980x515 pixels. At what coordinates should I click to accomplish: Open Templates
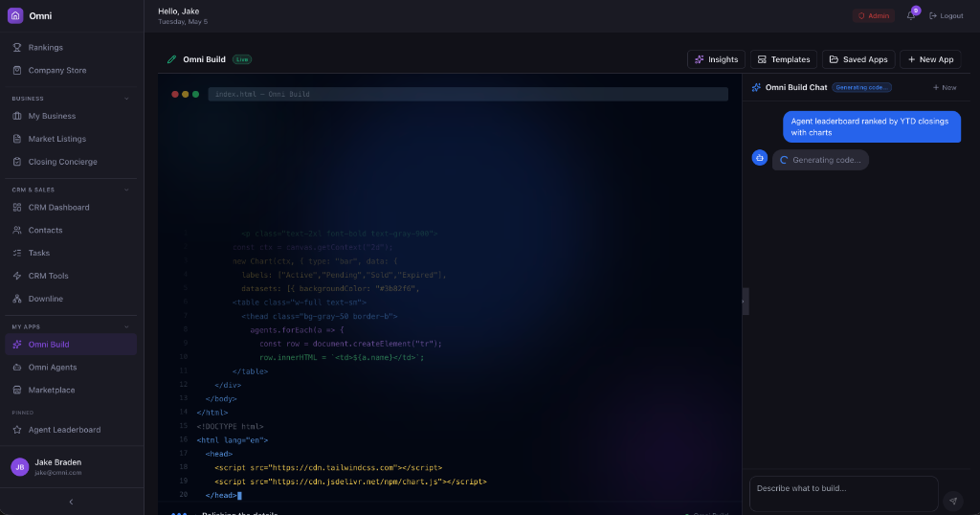click(x=784, y=59)
